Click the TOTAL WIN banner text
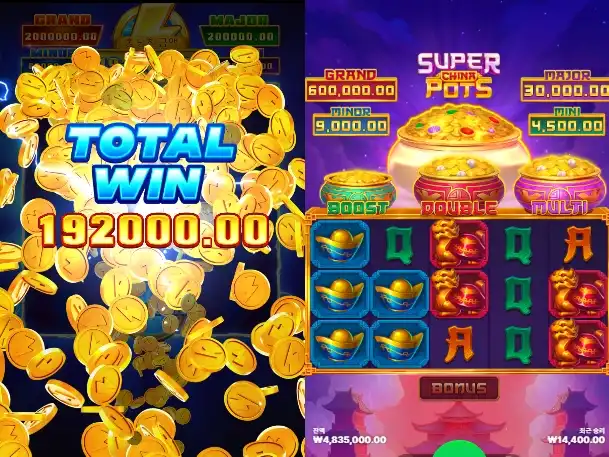 click(151, 163)
